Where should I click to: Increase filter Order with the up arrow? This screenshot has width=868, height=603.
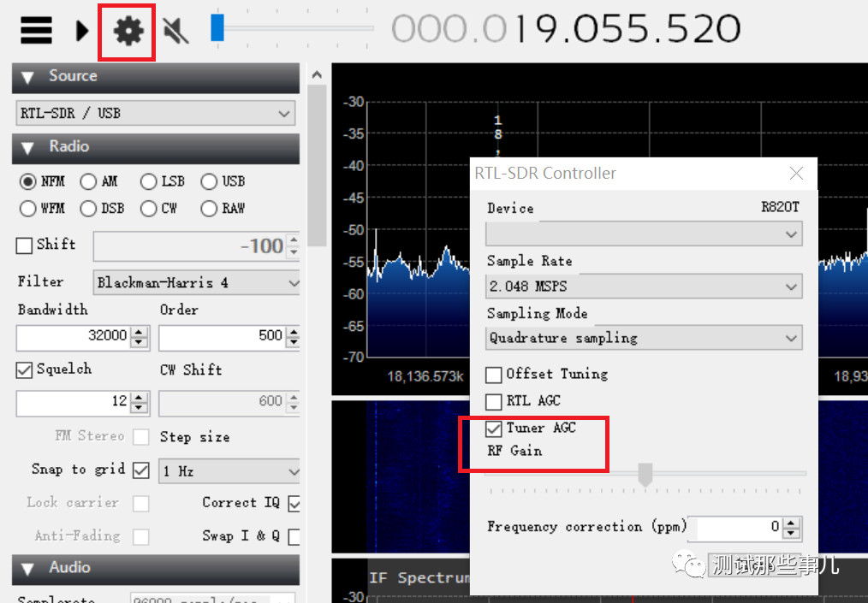coord(294,332)
